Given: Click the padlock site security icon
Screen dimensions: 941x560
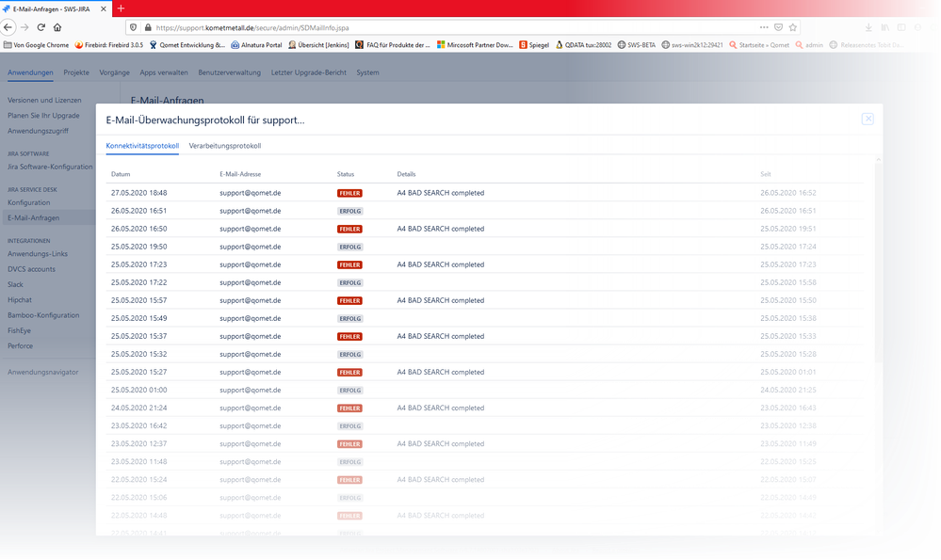Looking at the screenshot, I should pos(148,27).
